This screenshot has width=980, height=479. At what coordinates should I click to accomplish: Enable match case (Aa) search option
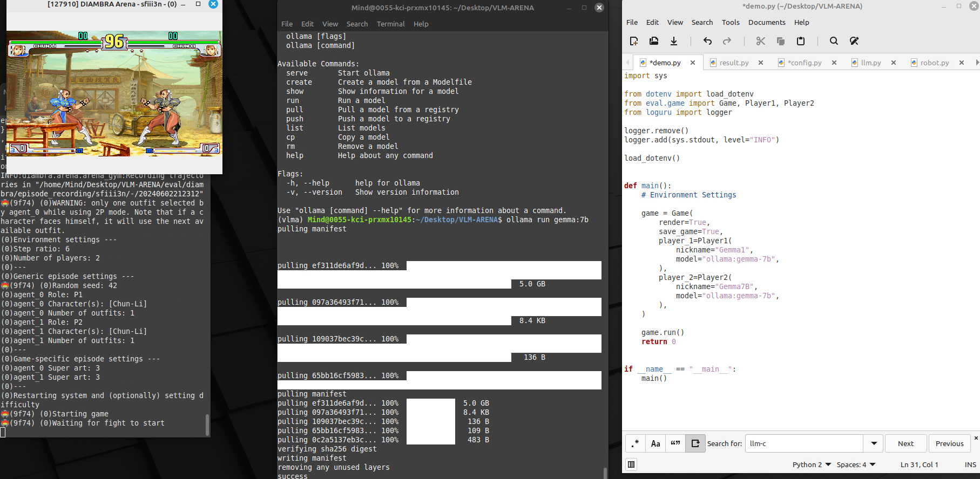tap(655, 443)
